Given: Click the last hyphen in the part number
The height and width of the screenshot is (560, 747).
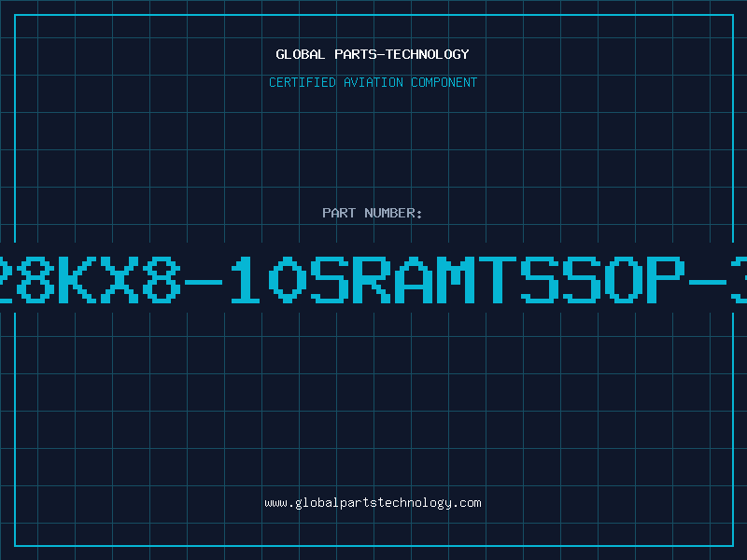Looking at the screenshot, I should pyautogui.click(x=707, y=282).
